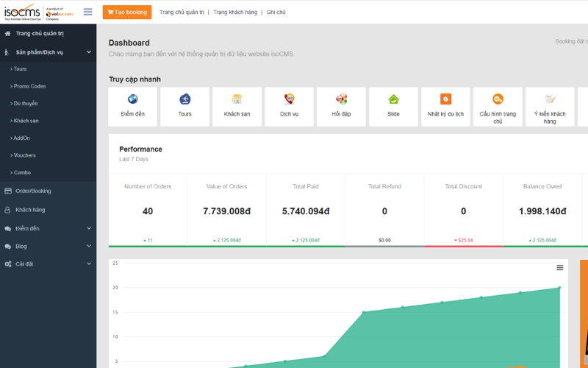Click the Order/Booking card icon

(8, 191)
